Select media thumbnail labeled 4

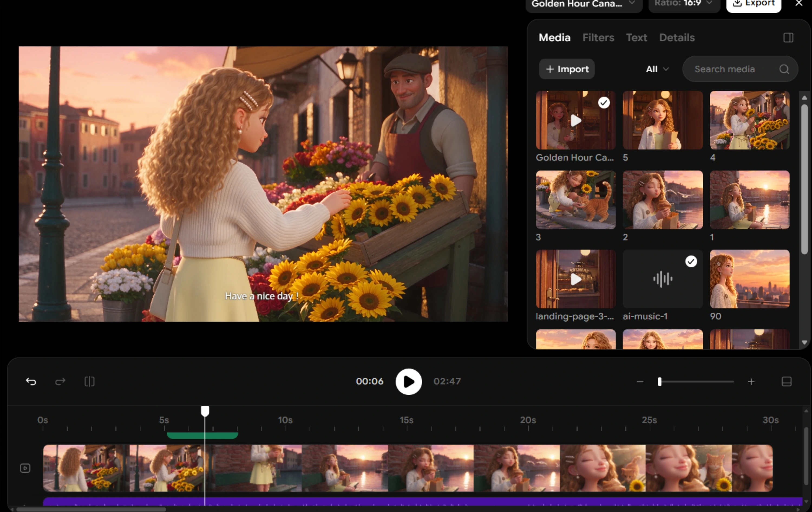coord(750,120)
